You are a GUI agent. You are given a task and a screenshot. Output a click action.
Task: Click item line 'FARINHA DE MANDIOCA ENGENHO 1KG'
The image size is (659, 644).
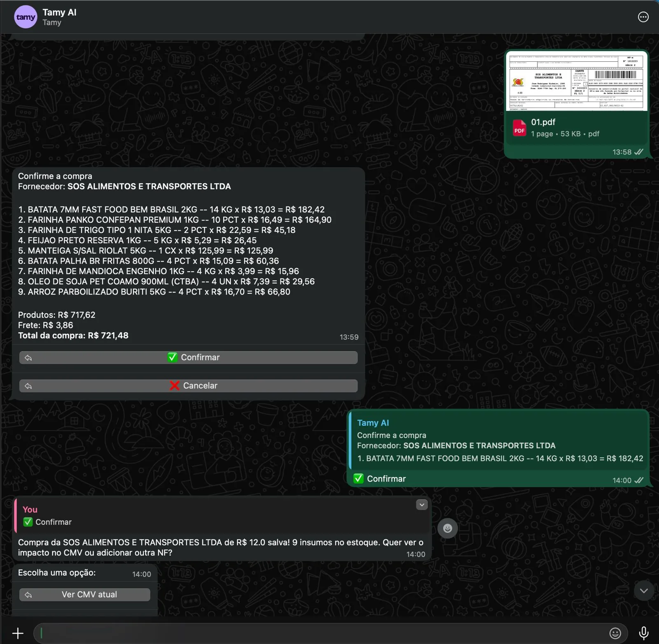point(159,271)
